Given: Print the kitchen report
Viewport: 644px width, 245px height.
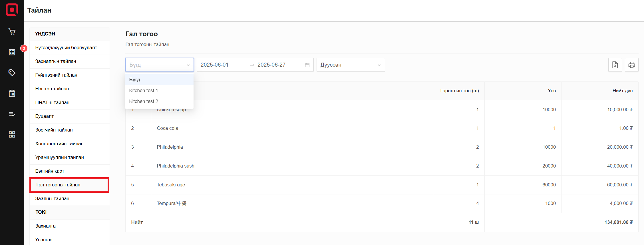Looking at the screenshot, I should point(631,65).
